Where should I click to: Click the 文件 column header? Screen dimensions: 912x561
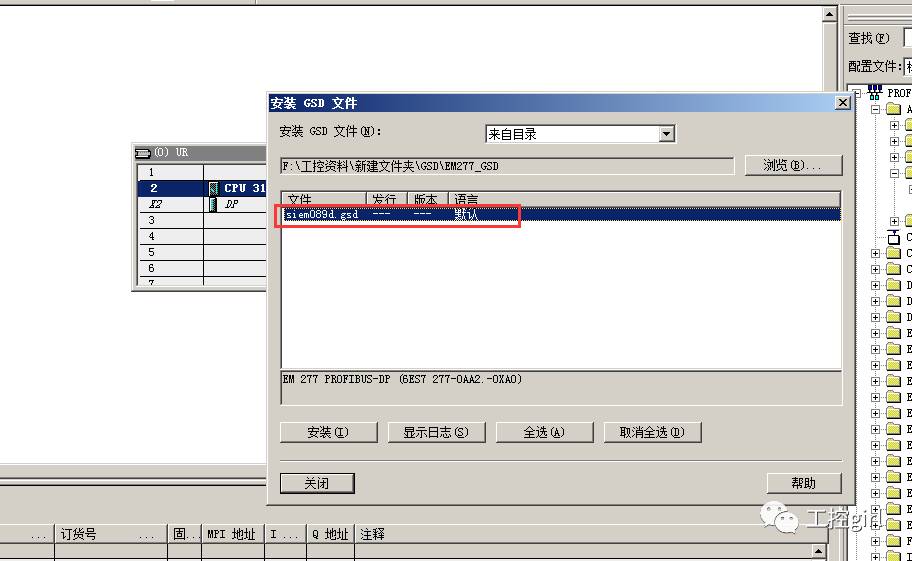point(324,199)
